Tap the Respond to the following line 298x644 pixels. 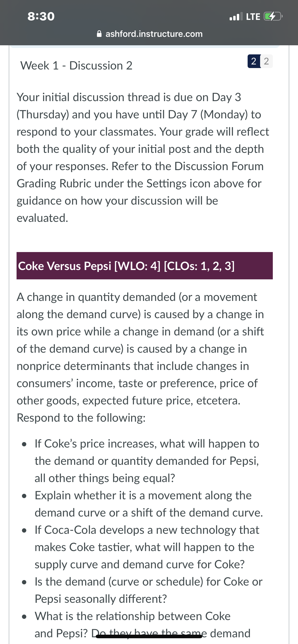(81, 418)
